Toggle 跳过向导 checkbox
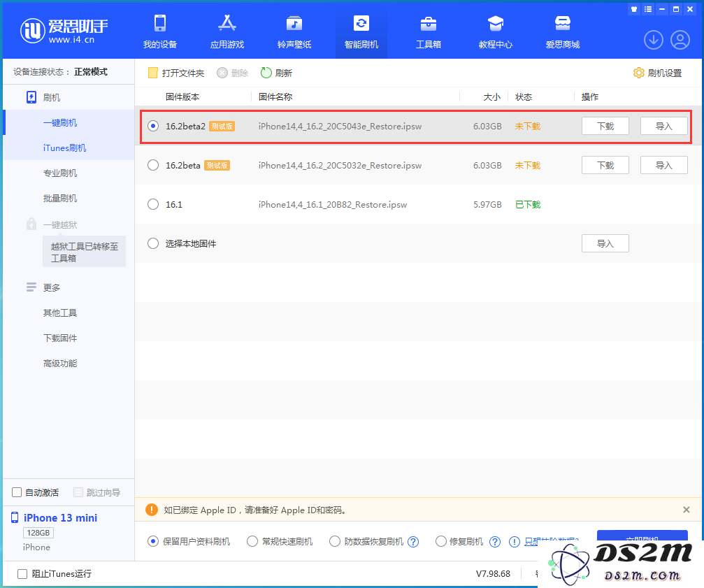 [x=78, y=492]
